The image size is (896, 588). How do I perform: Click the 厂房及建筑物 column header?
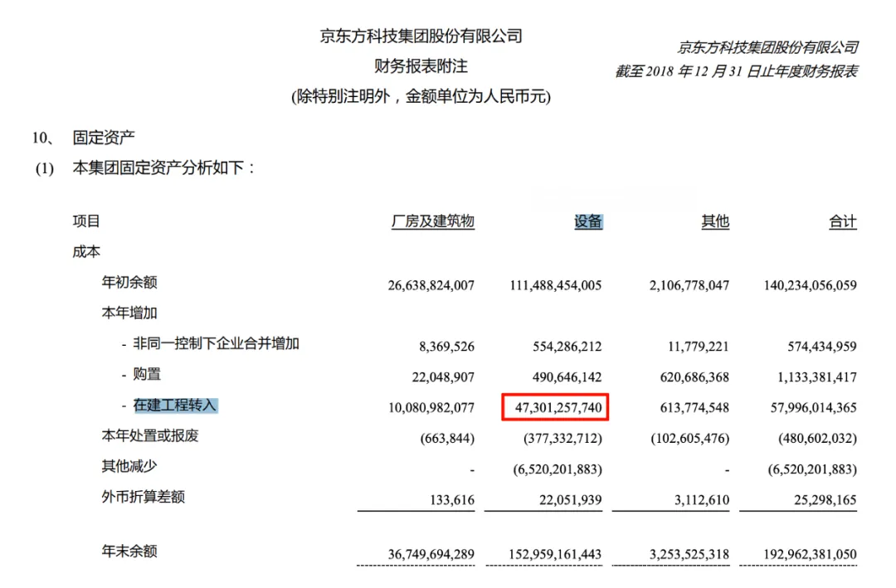click(x=433, y=221)
